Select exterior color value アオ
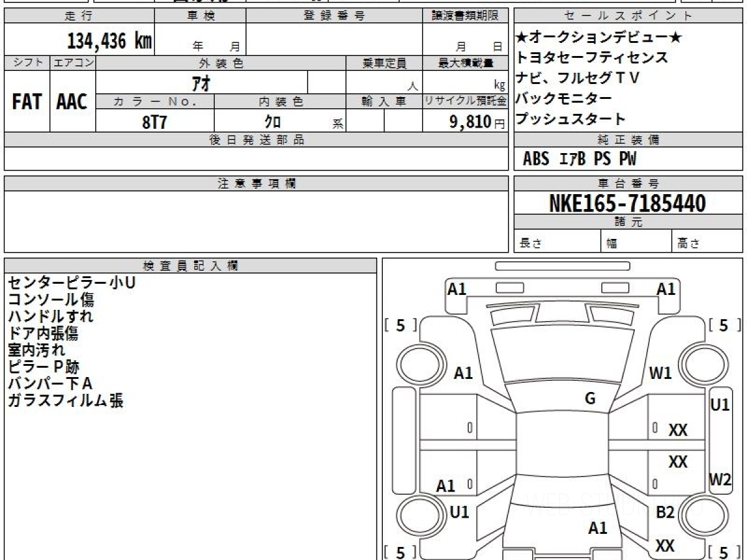Viewport: 747px width, 560px height. [x=200, y=83]
